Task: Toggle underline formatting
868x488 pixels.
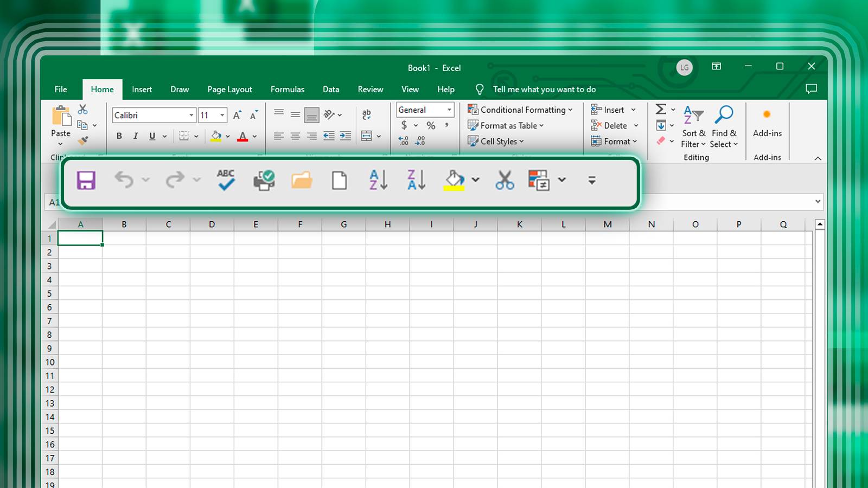Action: click(x=152, y=136)
